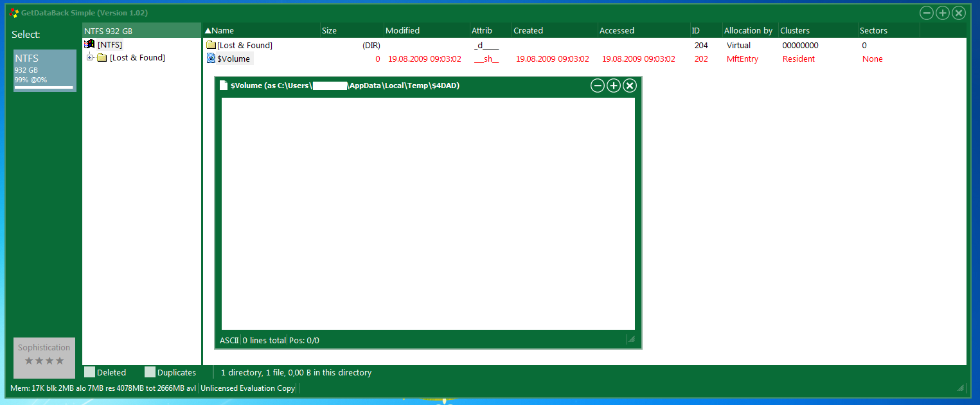Sort by the Modified column header
This screenshot has height=405, width=980.
427,30
